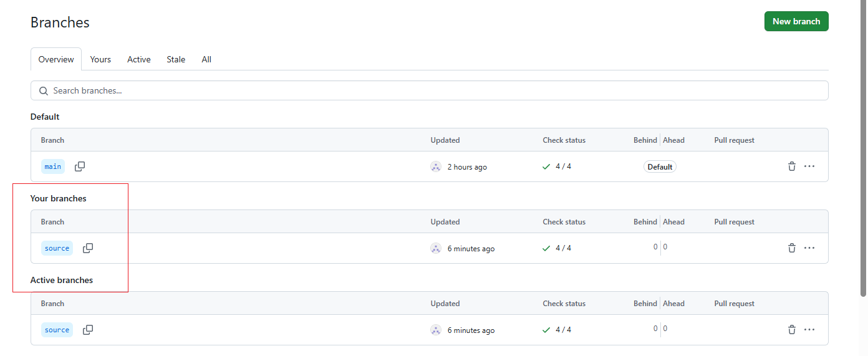
Task: Copy source branch name under Your branches
Action: 88,248
